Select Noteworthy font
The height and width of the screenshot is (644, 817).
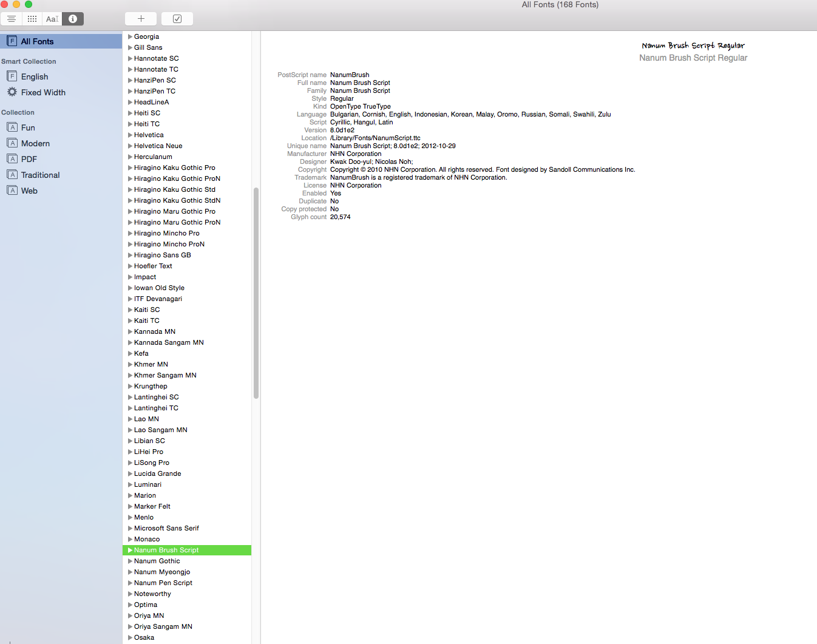point(152,594)
